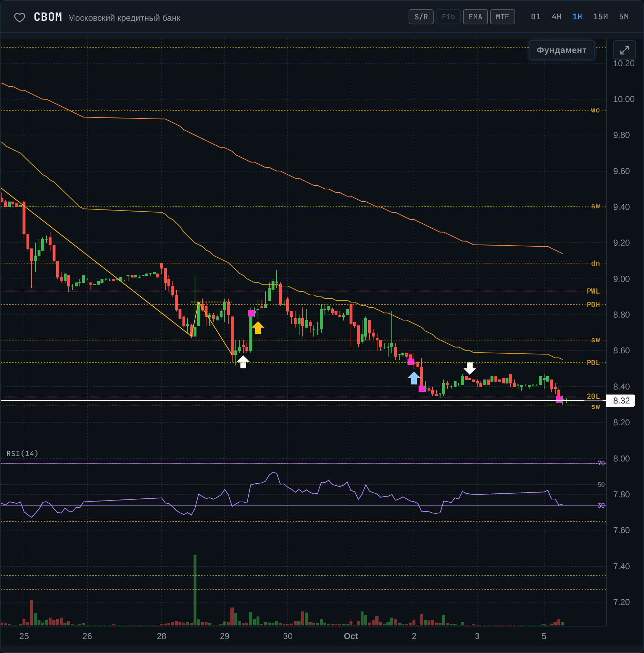Click the RSI(14) indicator label
This screenshot has width=644, height=653.
[22, 454]
